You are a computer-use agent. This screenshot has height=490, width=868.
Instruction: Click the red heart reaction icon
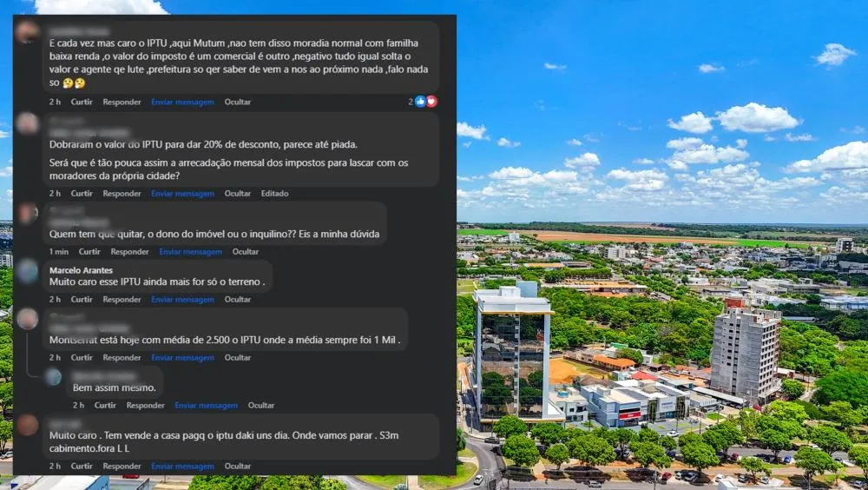click(x=431, y=102)
